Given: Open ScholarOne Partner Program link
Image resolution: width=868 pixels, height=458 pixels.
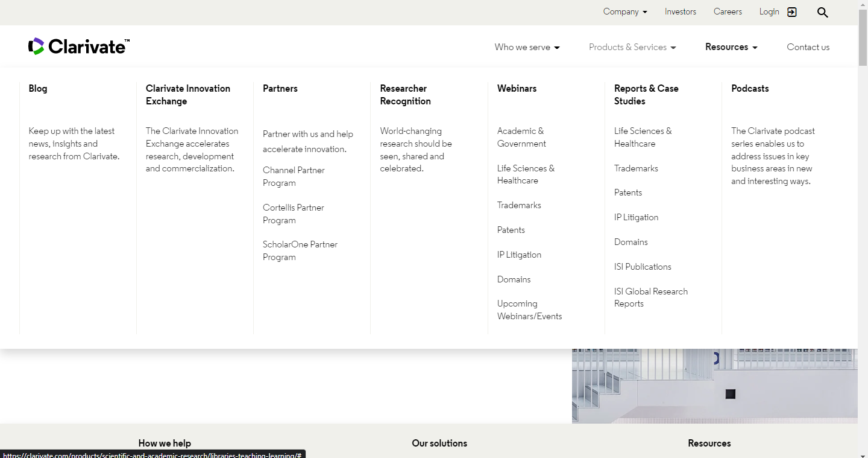Looking at the screenshot, I should (300, 250).
